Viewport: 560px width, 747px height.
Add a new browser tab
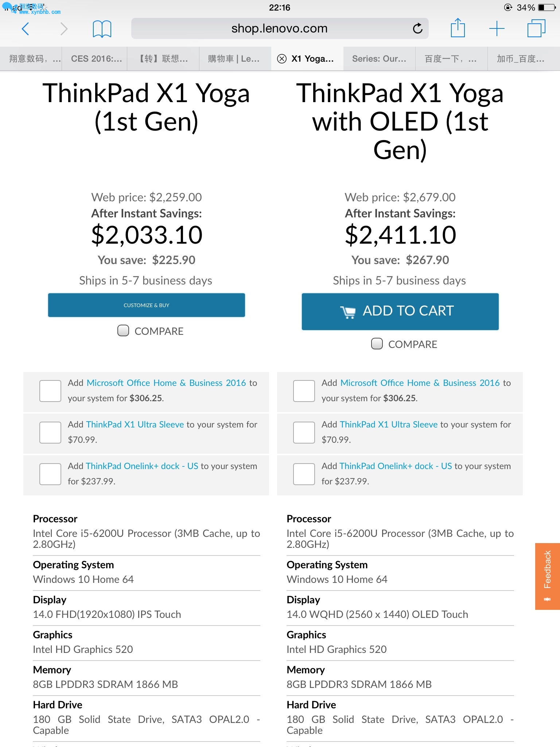(497, 28)
